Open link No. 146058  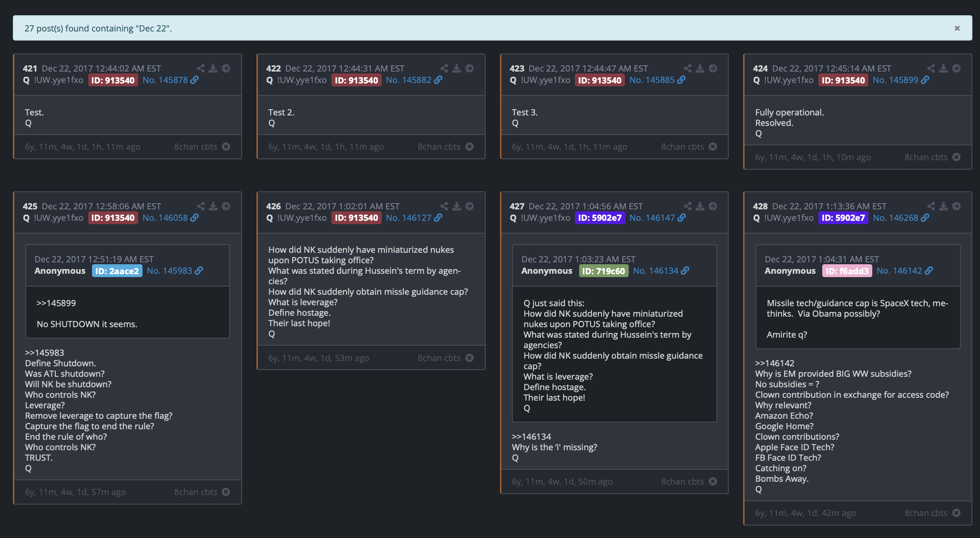[171, 218]
